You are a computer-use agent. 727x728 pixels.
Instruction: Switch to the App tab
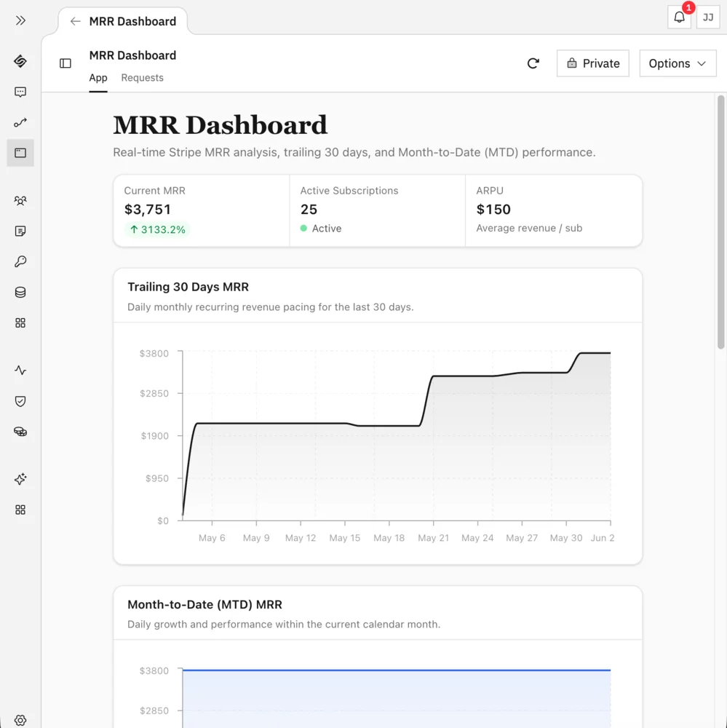[x=98, y=78]
